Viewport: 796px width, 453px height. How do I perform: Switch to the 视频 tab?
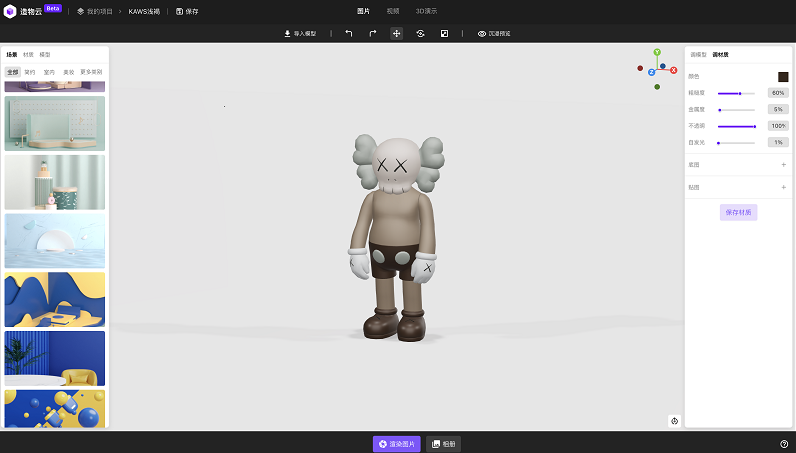click(393, 11)
